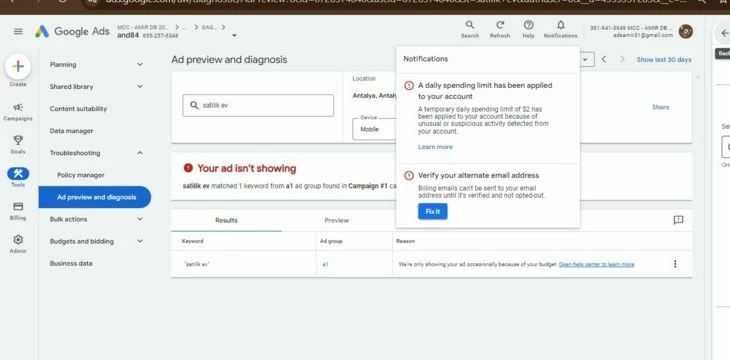
Task: Click the Ad group column header
Action: [331, 241]
